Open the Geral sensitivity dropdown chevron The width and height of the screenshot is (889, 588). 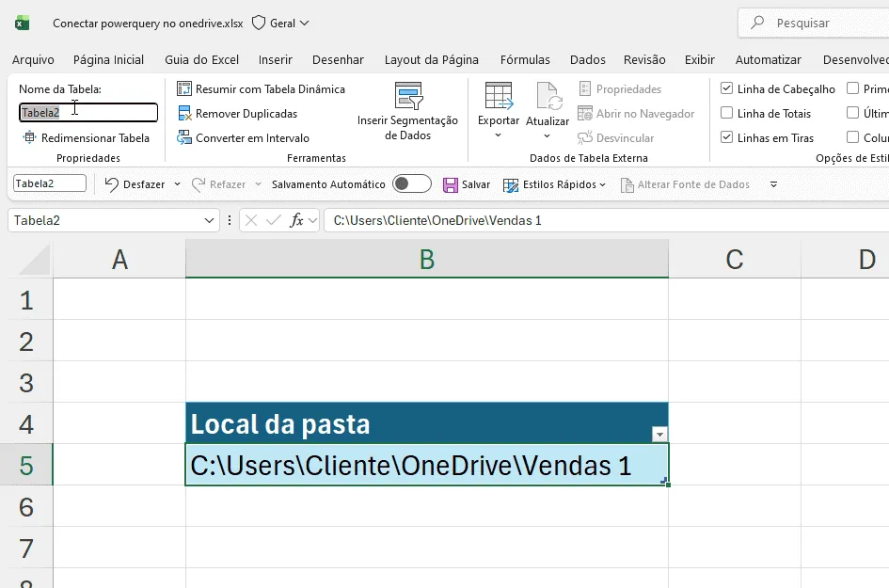pos(305,24)
